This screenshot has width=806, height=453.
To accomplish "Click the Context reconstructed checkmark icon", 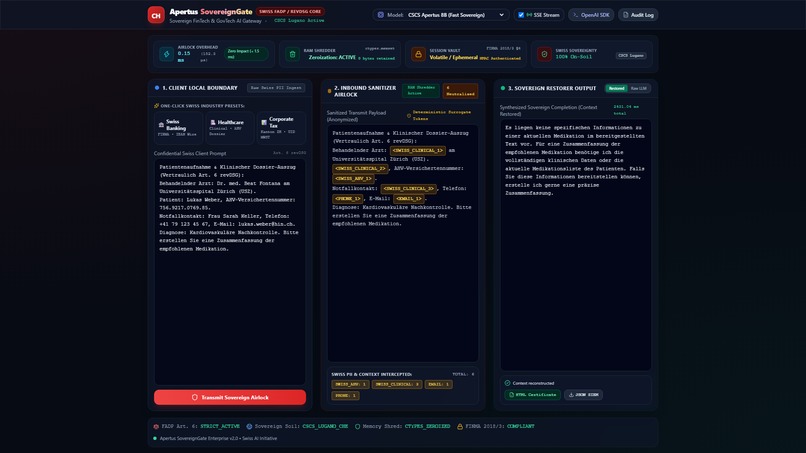I will (x=507, y=383).
